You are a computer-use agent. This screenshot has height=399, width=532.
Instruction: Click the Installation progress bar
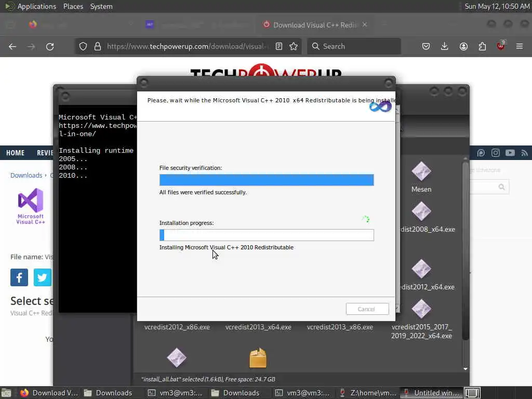[x=267, y=235]
